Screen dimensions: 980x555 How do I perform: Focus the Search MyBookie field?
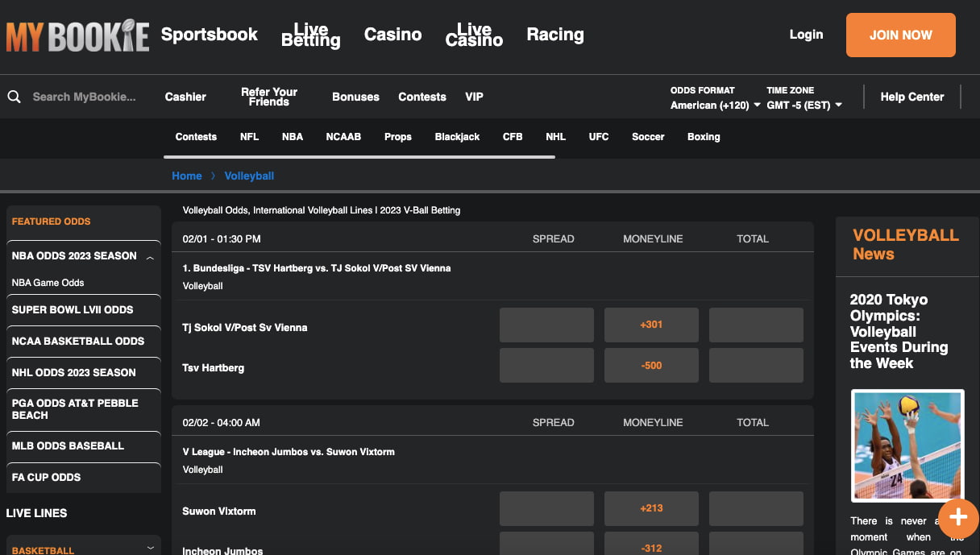coord(85,97)
